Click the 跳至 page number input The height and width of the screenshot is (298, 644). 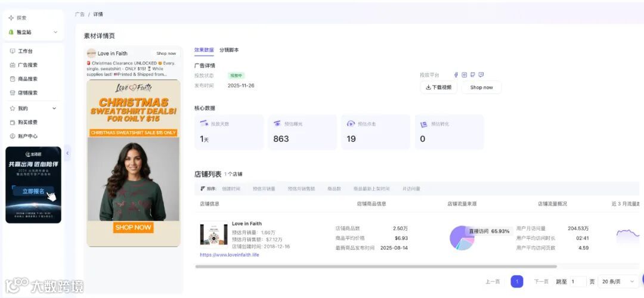click(x=578, y=281)
